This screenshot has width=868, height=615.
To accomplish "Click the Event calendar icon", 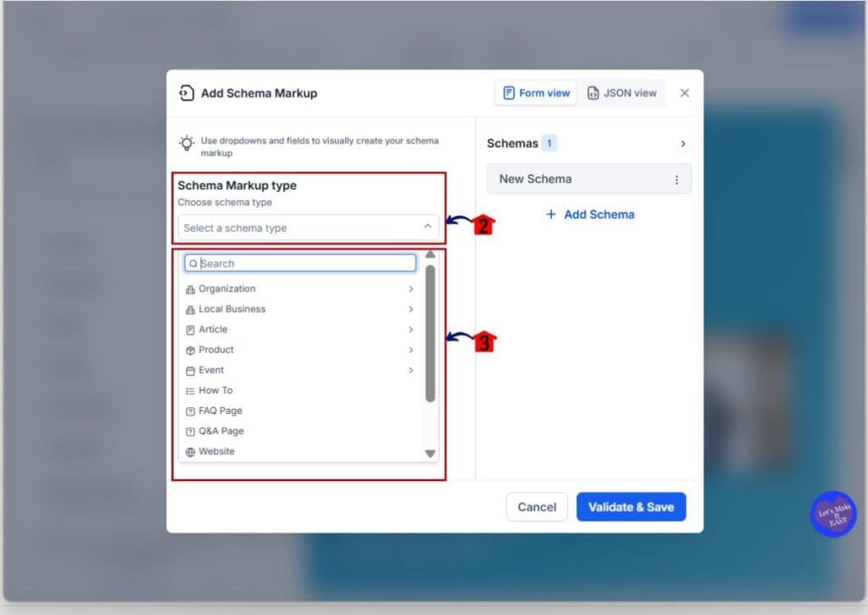I will [190, 371].
